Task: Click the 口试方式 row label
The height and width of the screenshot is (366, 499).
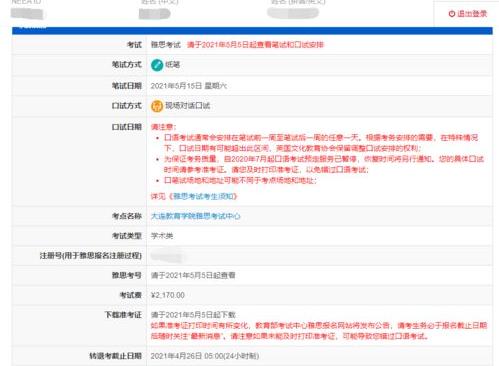Action: pos(127,106)
